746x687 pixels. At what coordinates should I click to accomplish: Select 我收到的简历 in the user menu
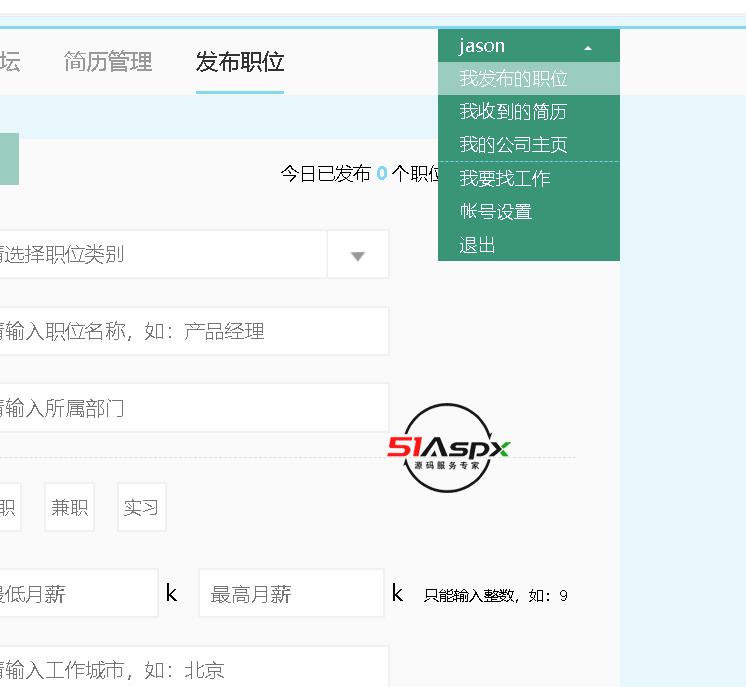[x=513, y=112]
